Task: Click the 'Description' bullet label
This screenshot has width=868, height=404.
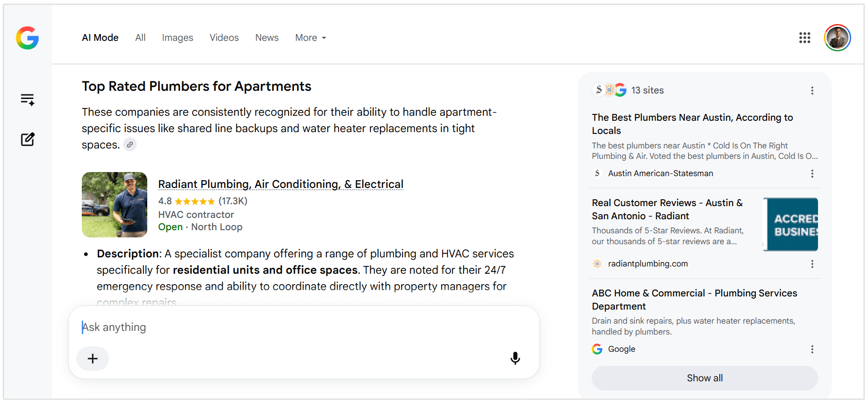Action: tap(127, 254)
